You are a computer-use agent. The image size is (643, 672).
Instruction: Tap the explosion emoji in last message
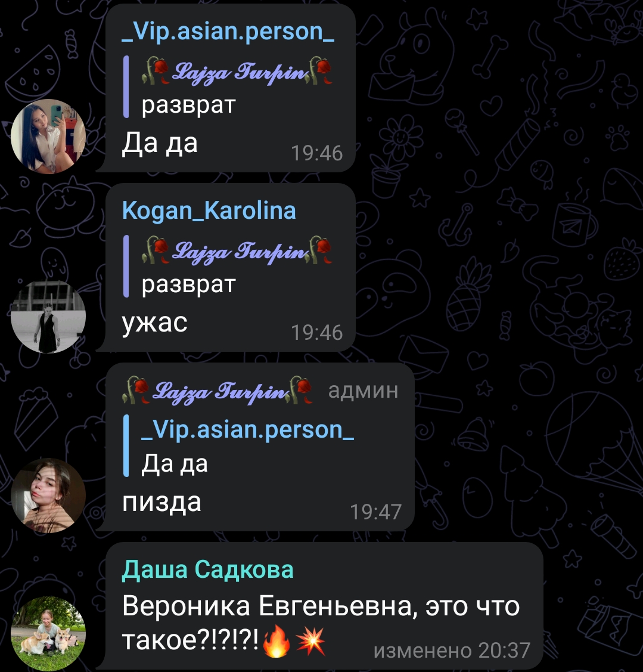pyautogui.click(x=310, y=641)
